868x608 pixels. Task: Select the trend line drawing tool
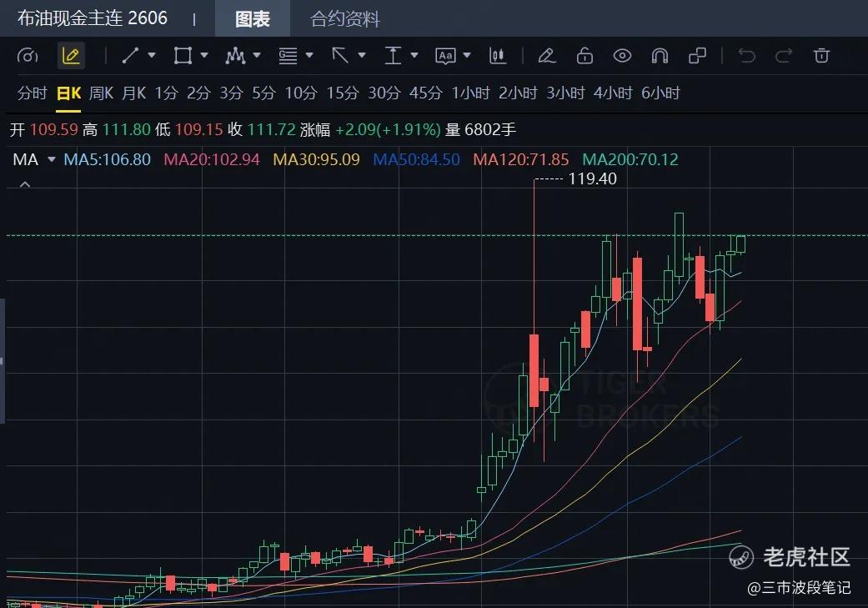click(131, 55)
